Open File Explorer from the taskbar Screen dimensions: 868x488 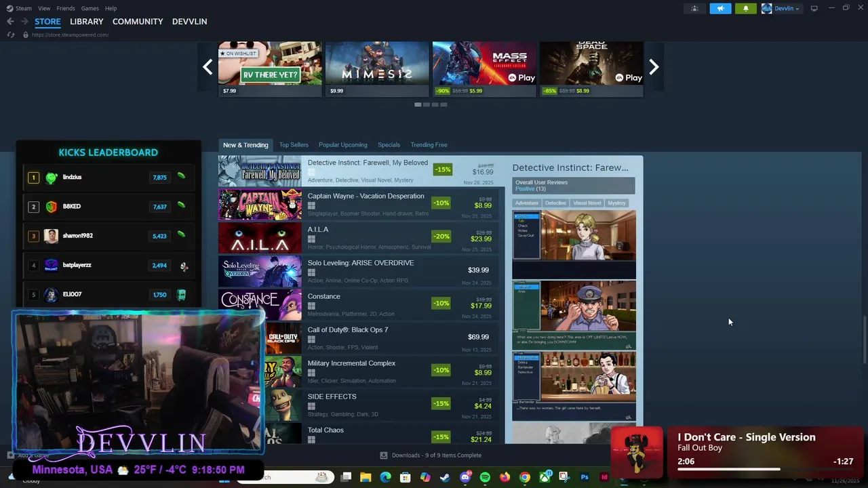(366, 477)
